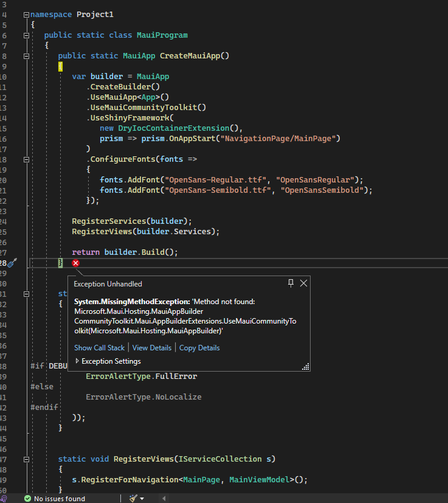Click the red exception error icon
The image size is (448, 503).
(76, 263)
